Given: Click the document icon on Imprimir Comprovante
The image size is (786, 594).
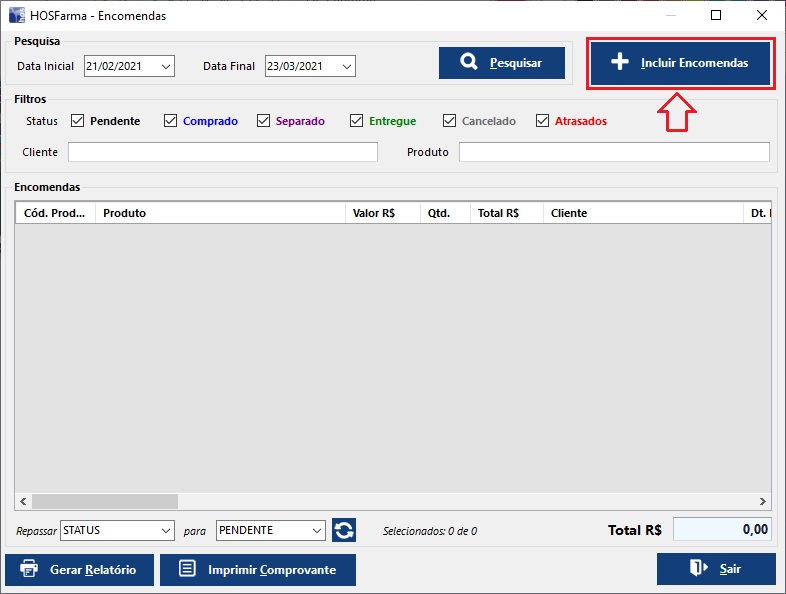Looking at the screenshot, I should (x=186, y=569).
